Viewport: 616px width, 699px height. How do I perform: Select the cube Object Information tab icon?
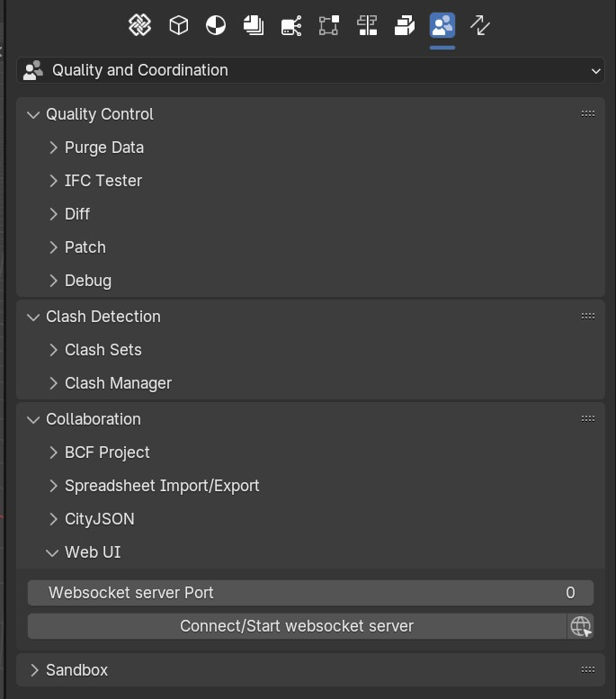pos(178,25)
